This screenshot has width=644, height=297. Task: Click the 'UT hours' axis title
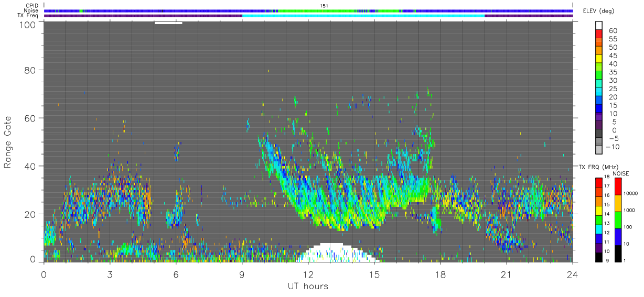coord(307,286)
